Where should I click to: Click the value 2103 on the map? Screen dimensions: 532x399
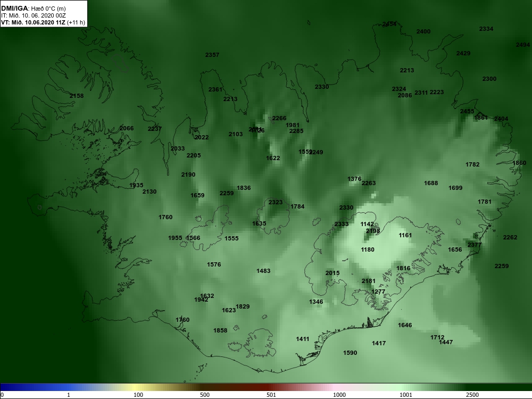point(236,134)
